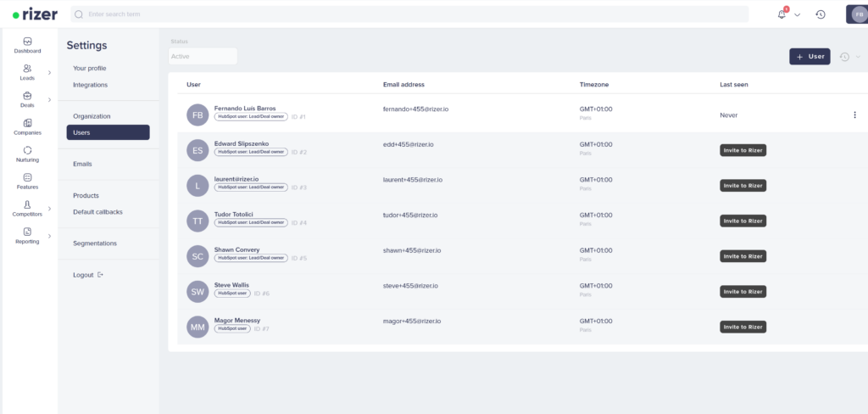Image resolution: width=868 pixels, height=414 pixels.
Task: Open the Nurturing sidebar icon
Action: [x=27, y=150]
